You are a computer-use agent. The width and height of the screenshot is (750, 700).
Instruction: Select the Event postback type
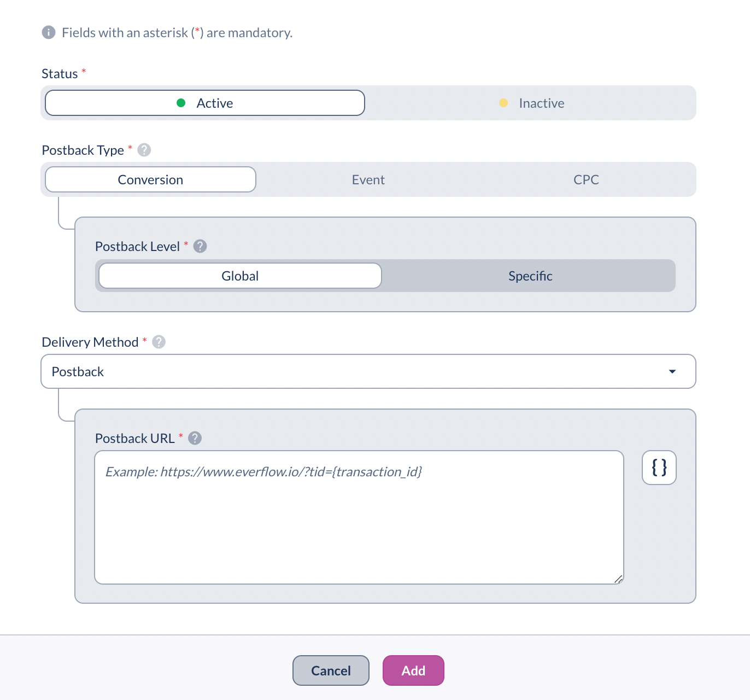368,179
